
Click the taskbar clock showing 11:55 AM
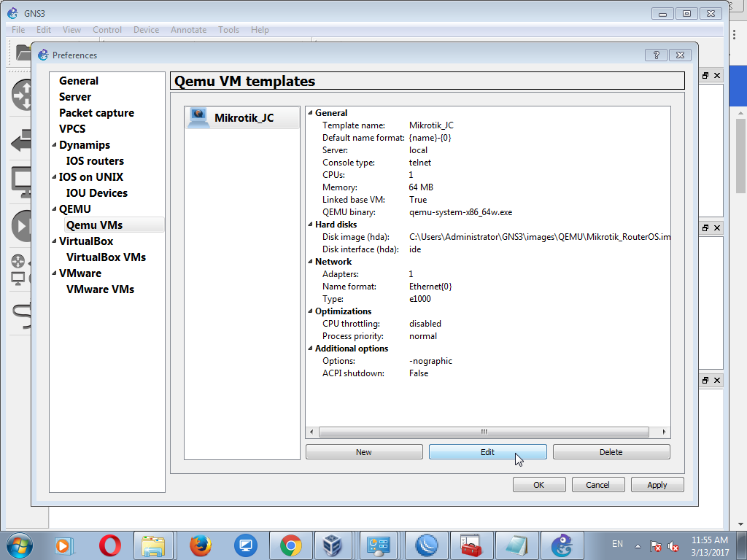click(x=709, y=540)
